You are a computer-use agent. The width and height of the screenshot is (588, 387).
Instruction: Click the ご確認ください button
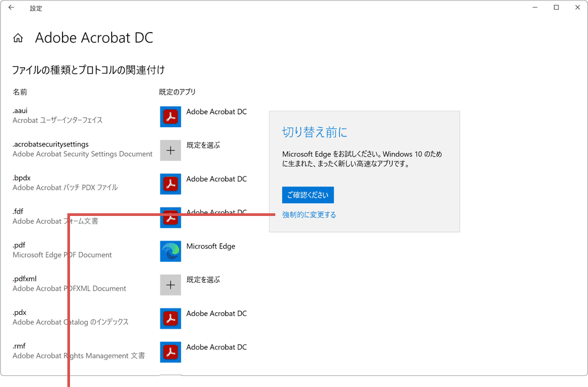coord(308,195)
